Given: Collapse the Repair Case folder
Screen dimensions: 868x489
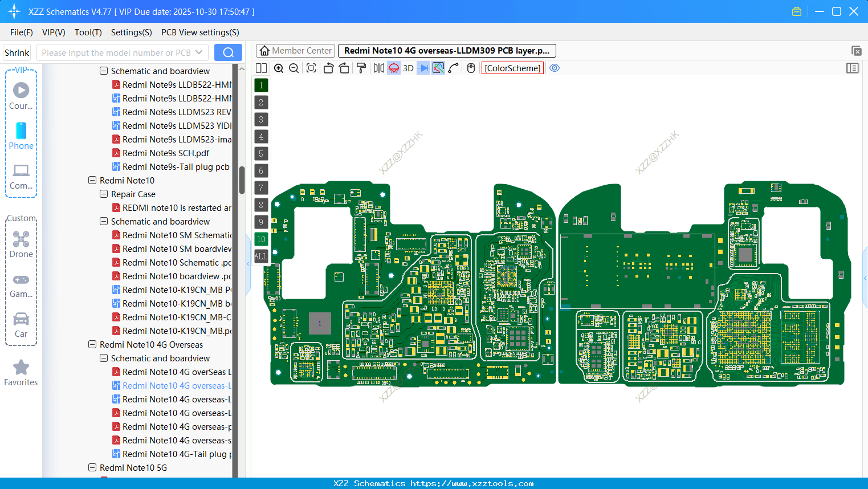Looking at the screenshot, I should tap(104, 194).
